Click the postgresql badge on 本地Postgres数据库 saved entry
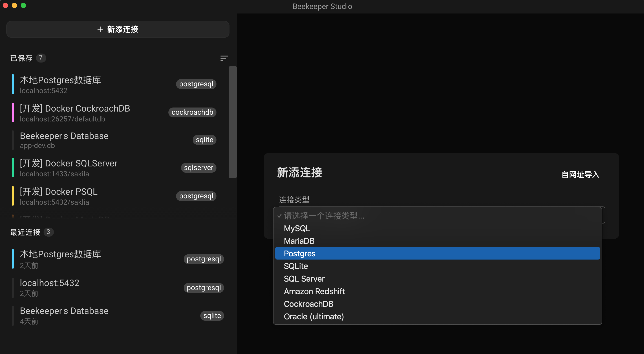This screenshot has height=354, width=644. point(196,84)
